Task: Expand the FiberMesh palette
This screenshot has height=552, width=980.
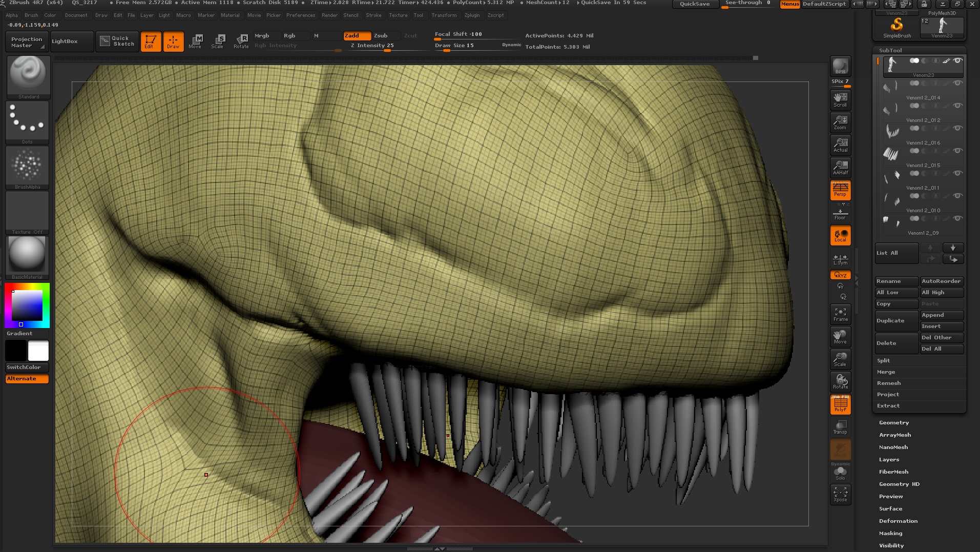Action: click(x=893, y=472)
